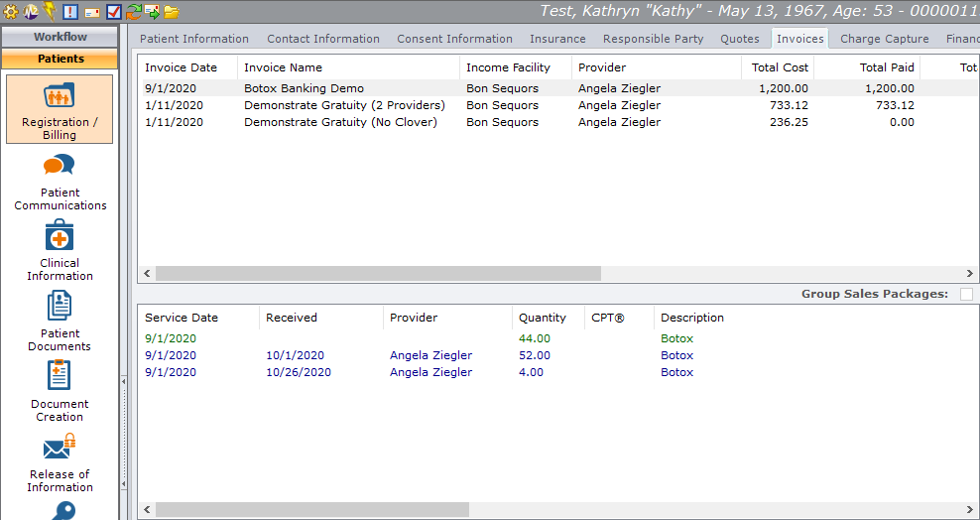Screen dimensions: 980x520
Task: Open Release of Information module
Action: [60, 461]
